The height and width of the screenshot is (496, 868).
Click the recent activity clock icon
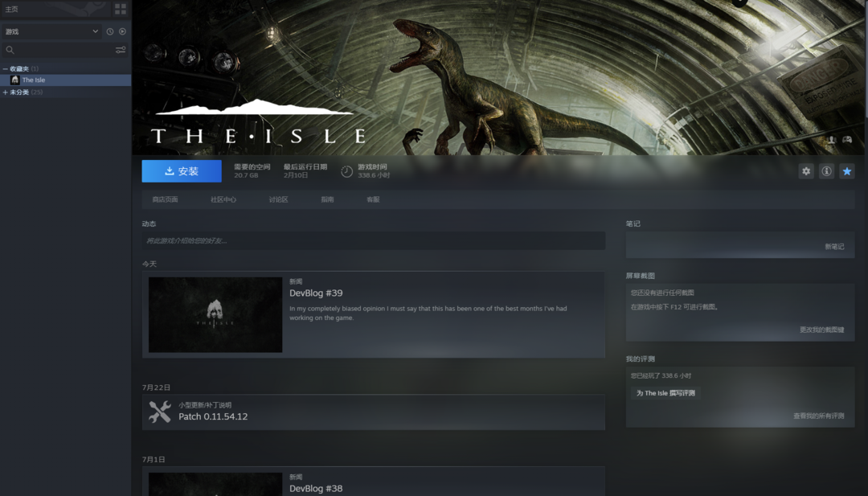click(110, 31)
